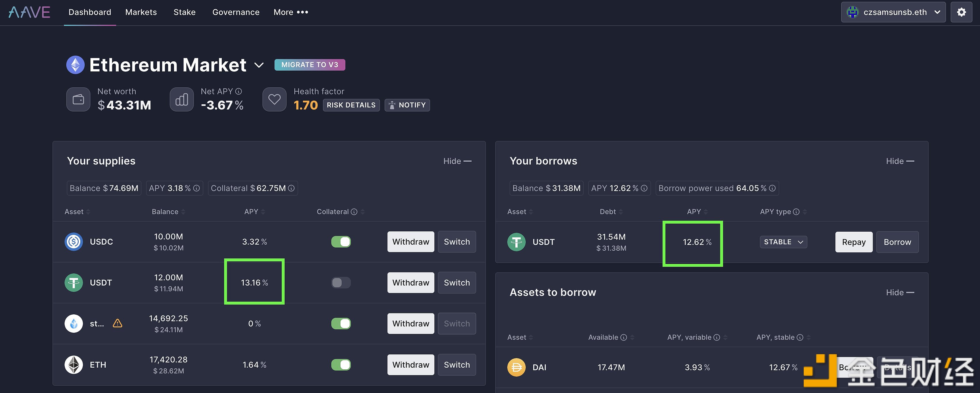Sort supplies by Asset column
Image resolution: width=980 pixels, height=393 pixels.
pyautogui.click(x=77, y=212)
